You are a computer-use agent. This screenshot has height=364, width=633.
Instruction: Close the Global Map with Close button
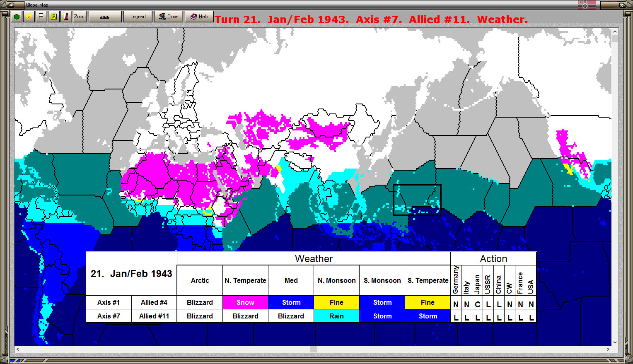(169, 17)
